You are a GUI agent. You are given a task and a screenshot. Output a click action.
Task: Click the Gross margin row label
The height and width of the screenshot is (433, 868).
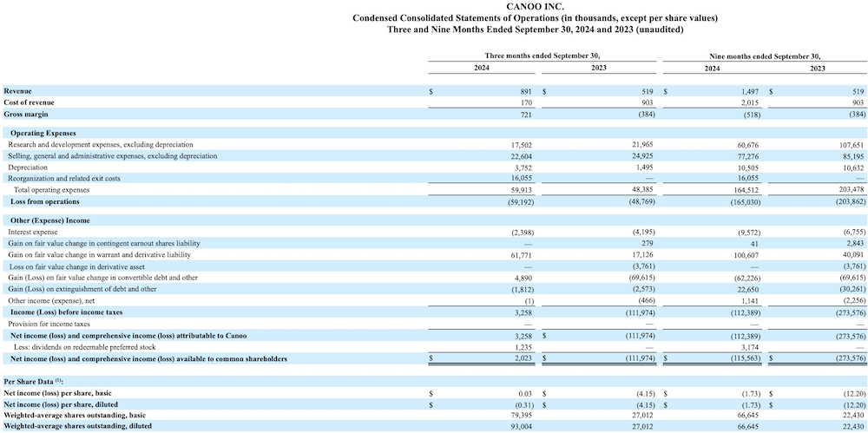[26, 114]
